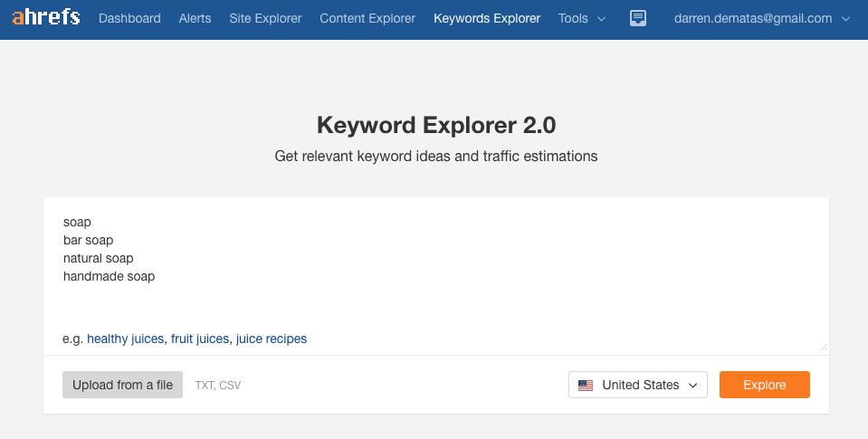The width and height of the screenshot is (868, 439).
Task: Switch to Content Explorer
Action: 367,18
